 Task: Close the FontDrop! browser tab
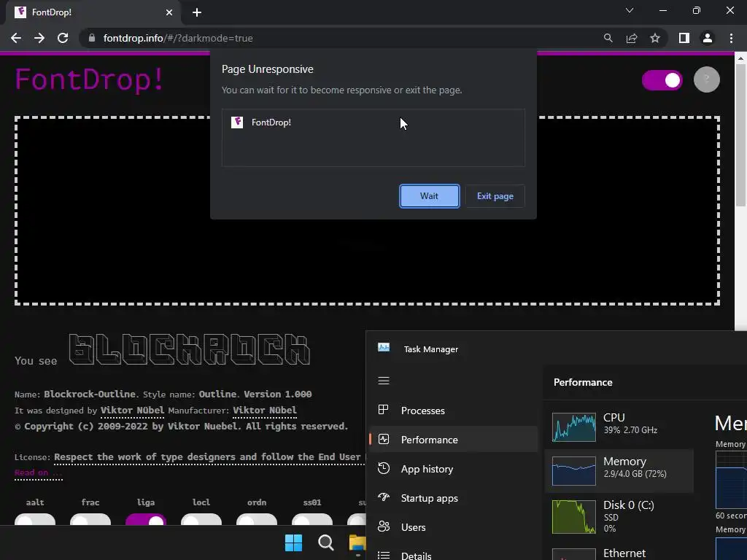pyautogui.click(x=169, y=12)
